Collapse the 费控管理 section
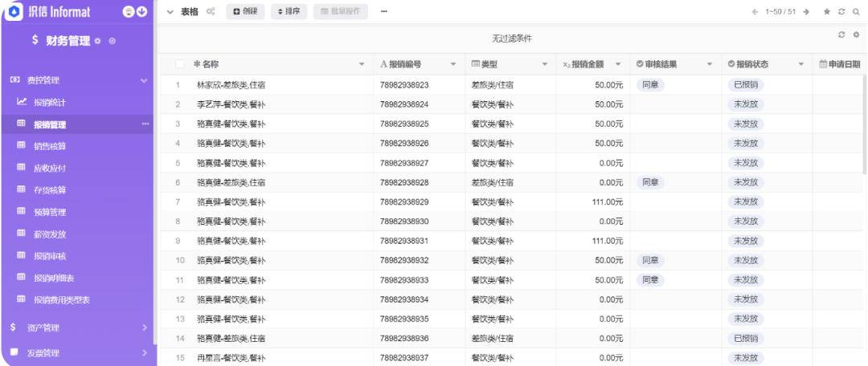 point(144,81)
